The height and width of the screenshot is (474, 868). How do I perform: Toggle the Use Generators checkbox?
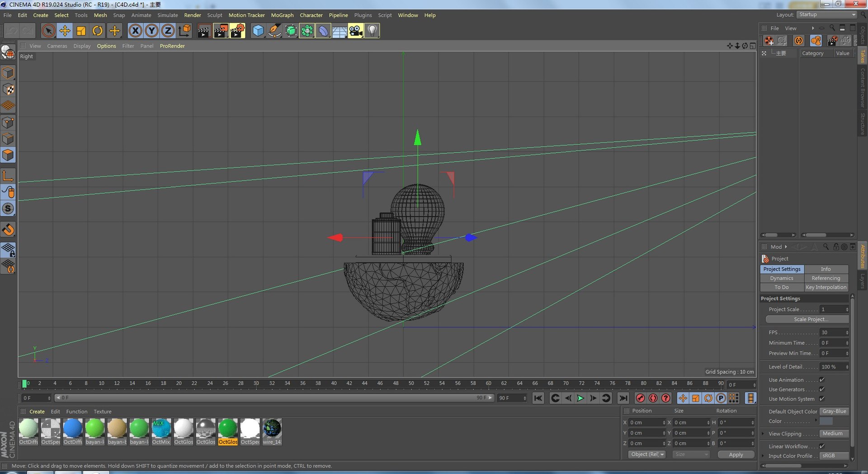click(x=822, y=389)
